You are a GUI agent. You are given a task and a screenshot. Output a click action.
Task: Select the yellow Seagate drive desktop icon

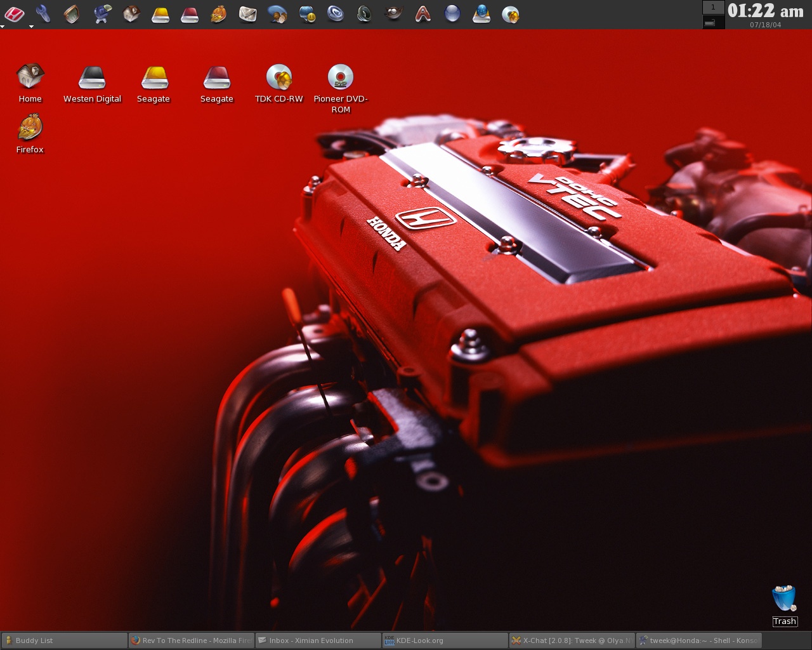coord(154,84)
